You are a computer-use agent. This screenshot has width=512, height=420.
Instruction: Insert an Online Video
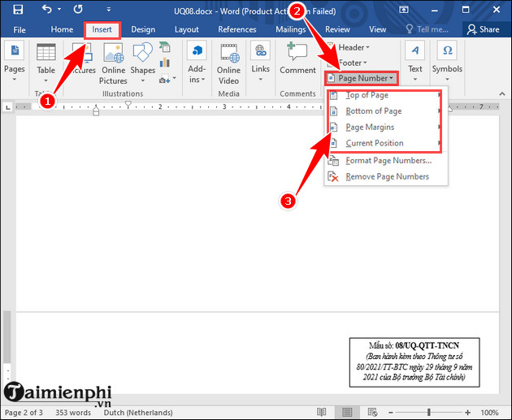pyautogui.click(x=229, y=63)
